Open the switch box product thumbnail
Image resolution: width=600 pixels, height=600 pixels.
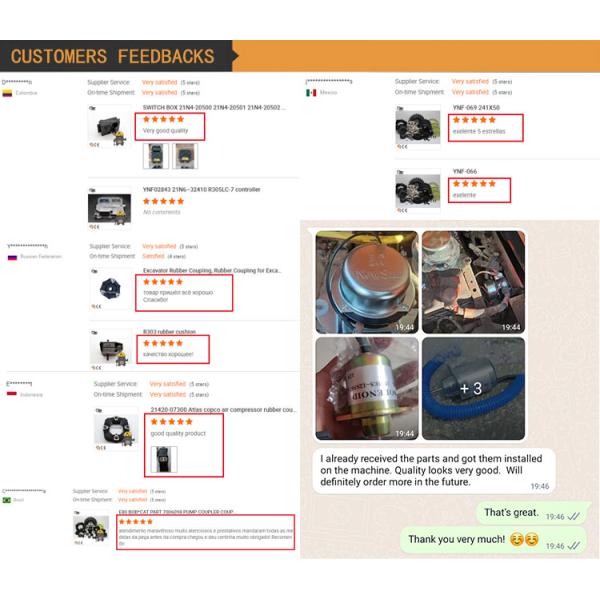pyautogui.click(x=110, y=126)
